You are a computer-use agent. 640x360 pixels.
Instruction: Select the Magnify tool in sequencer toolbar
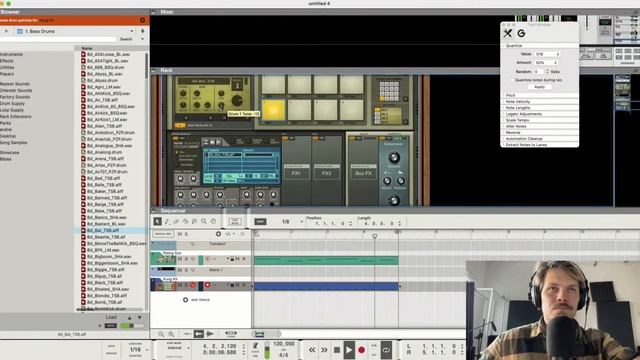(x=204, y=221)
